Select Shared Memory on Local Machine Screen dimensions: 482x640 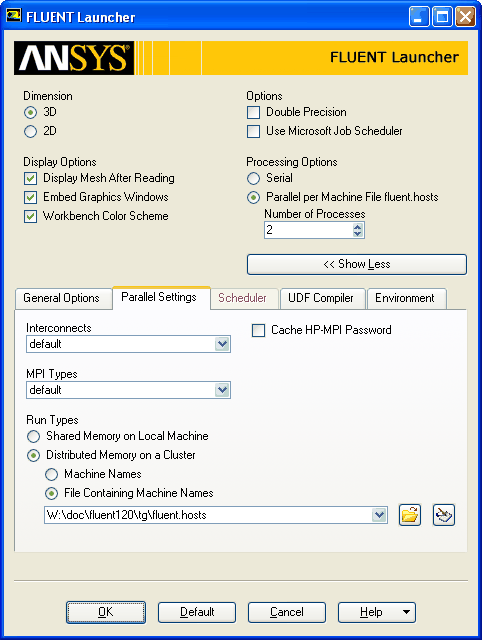pyautogui.click(x=33, y=436)
